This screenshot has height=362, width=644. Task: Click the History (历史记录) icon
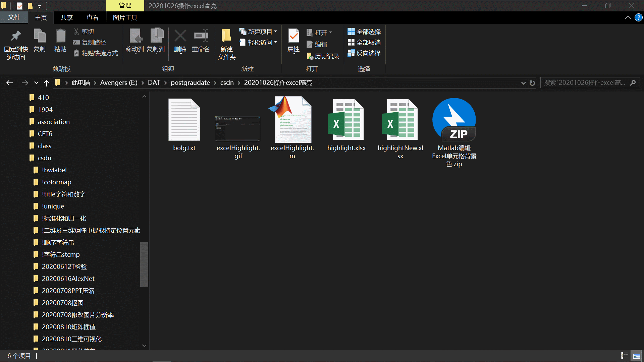tap(310, 56)
